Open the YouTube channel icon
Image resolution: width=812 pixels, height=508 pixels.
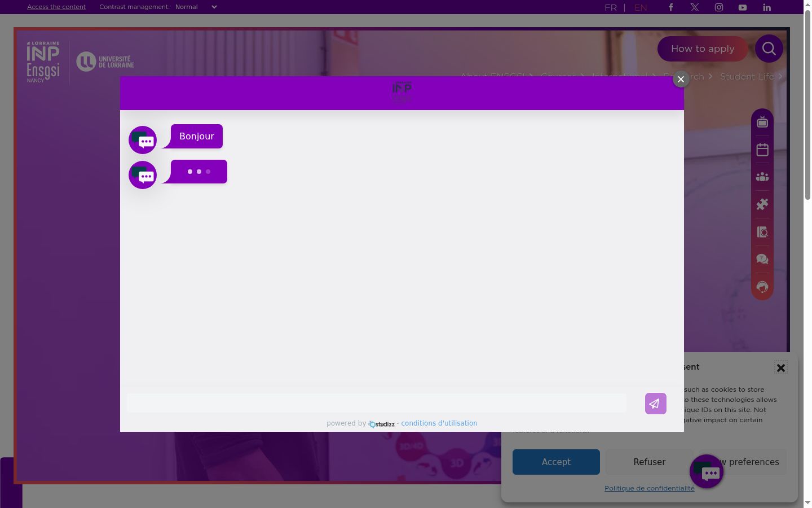point(743,7)
